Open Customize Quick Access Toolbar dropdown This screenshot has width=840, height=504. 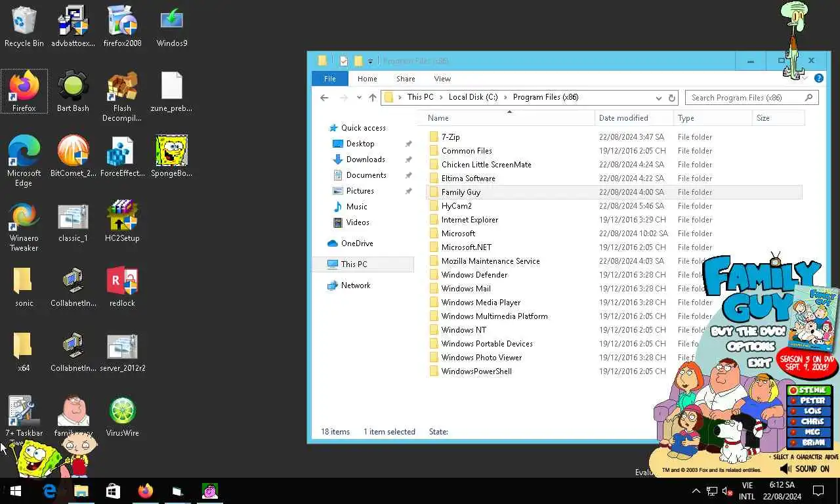[370, 61]
